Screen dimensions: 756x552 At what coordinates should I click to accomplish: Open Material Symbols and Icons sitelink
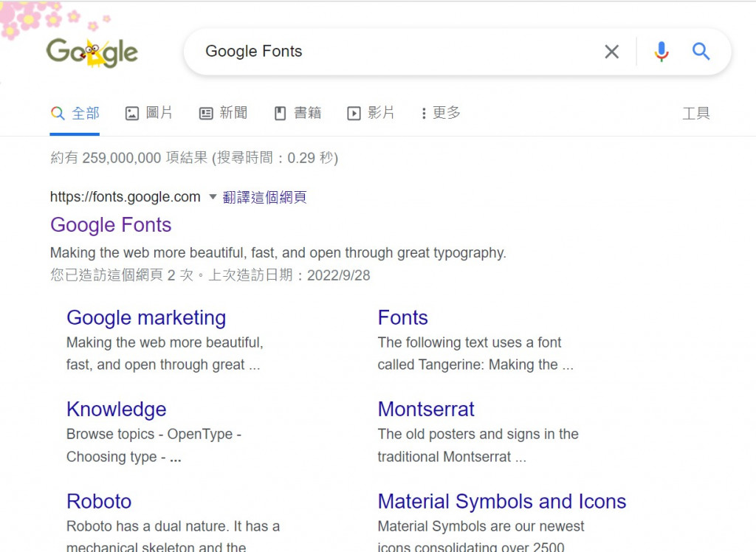click(x=502, y=501)
